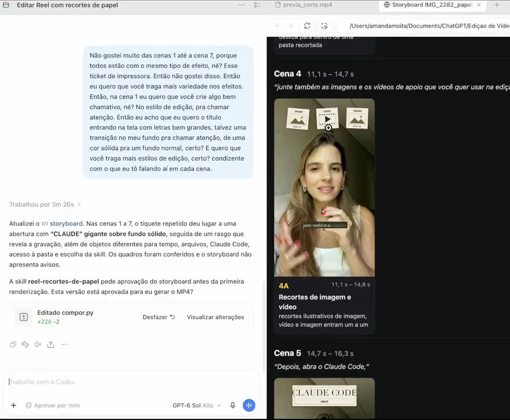Click the 'Editar Reel com recortes de papel' title
The image size is (510, 420).
coord(67,5)
